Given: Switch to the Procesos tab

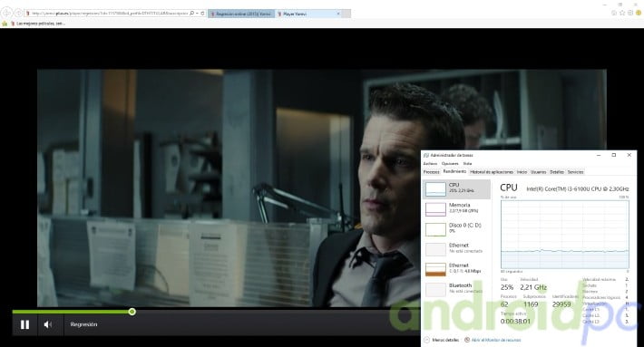Looking at the screenshot, I should point(431,172).
